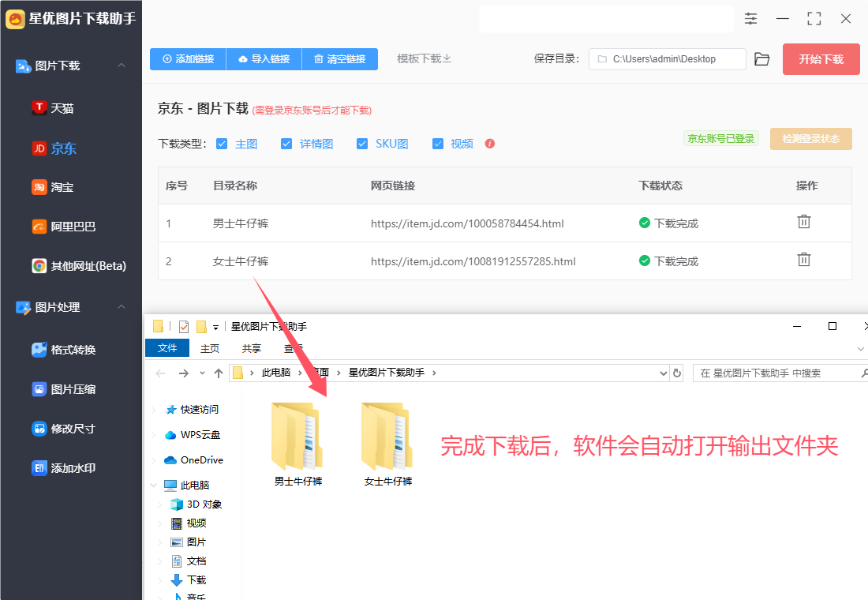Delete row 男士牛仔裤 with its trash icon
The width and height of the screenshot is (868, 600).
tap(804, 222)
